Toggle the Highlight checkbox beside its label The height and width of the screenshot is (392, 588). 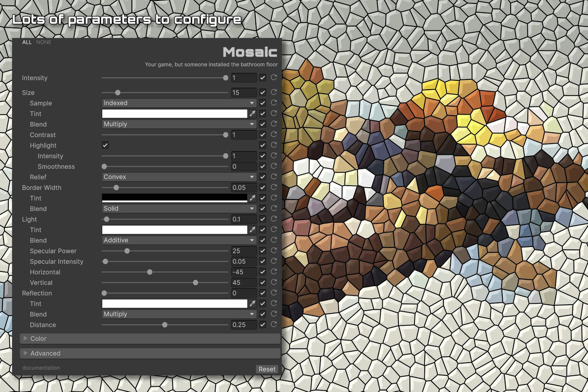coord(105,145)
